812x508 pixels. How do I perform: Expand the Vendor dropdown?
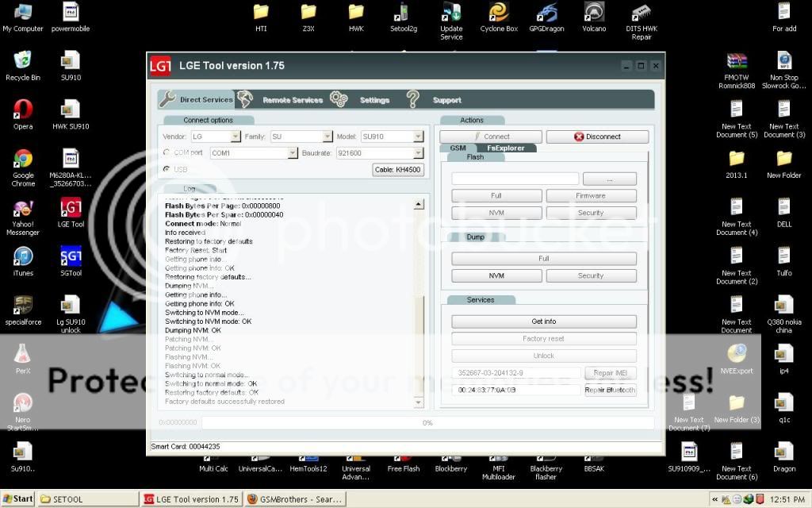[236, 137]
